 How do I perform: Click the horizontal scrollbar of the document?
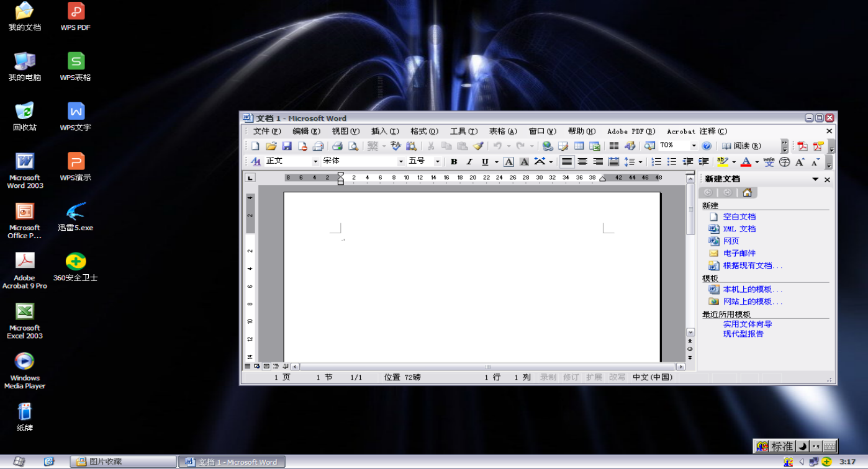(x=488, y=367)
